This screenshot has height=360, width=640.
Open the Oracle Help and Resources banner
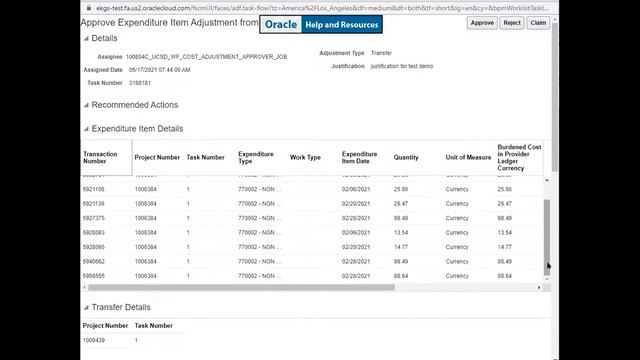tap(321, 24)
